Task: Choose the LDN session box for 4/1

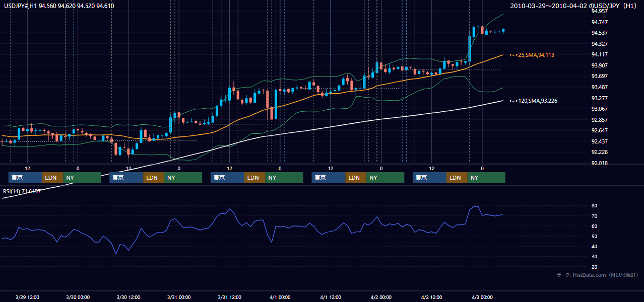Action: pos(356,178)
